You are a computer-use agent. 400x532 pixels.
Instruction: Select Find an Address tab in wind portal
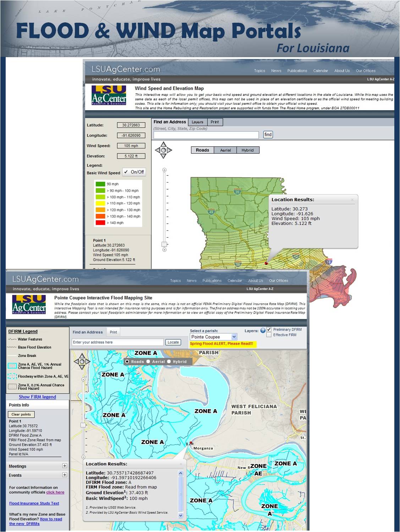[x=170, y=122]
